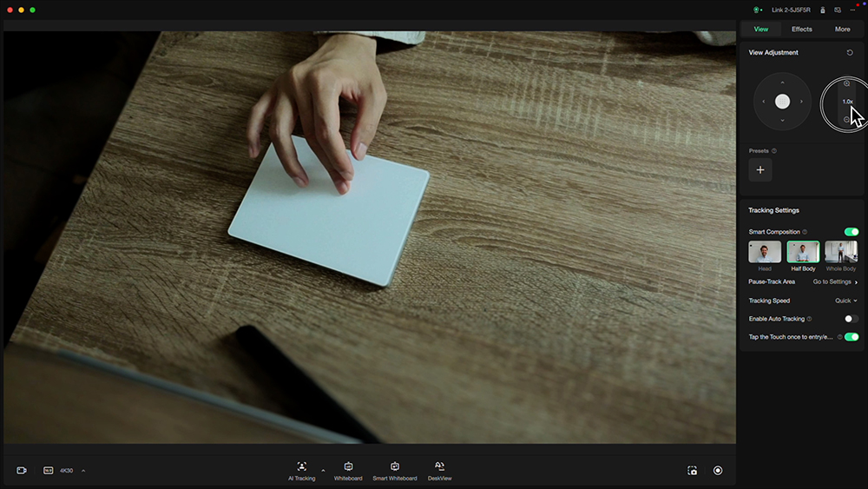
Task: Zoom out using the magnifier minus icon
Action: pyautogui.click(x=846, y=120)
